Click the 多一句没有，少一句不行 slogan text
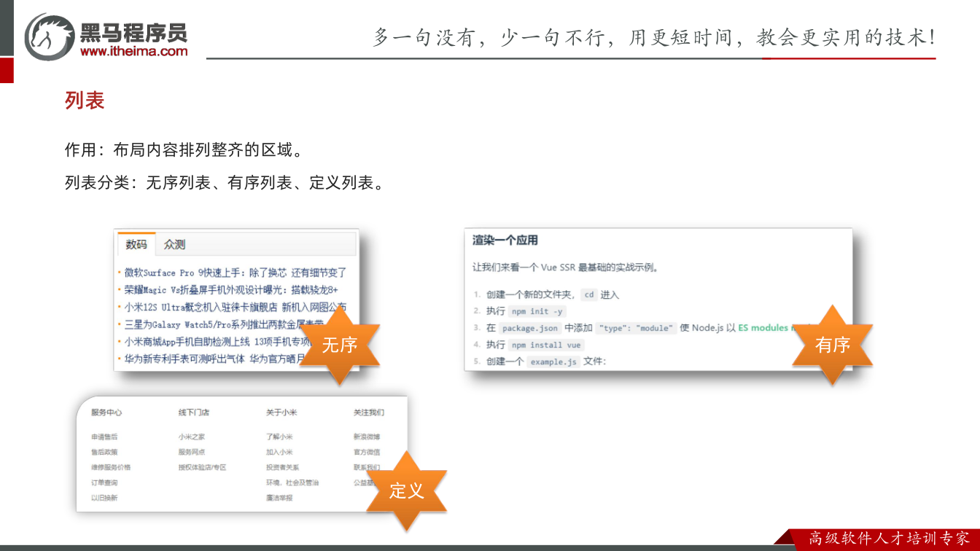 pos(654,37)
